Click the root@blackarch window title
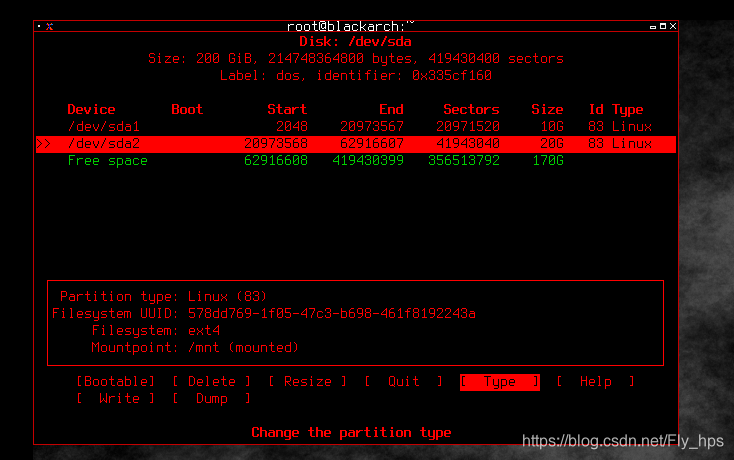 point(351,26)
